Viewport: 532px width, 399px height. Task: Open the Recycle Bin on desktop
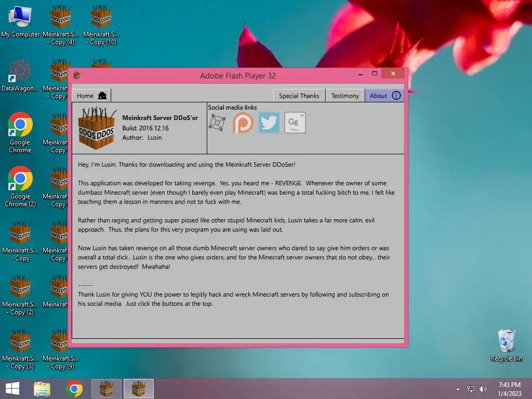tap(506, 345)
